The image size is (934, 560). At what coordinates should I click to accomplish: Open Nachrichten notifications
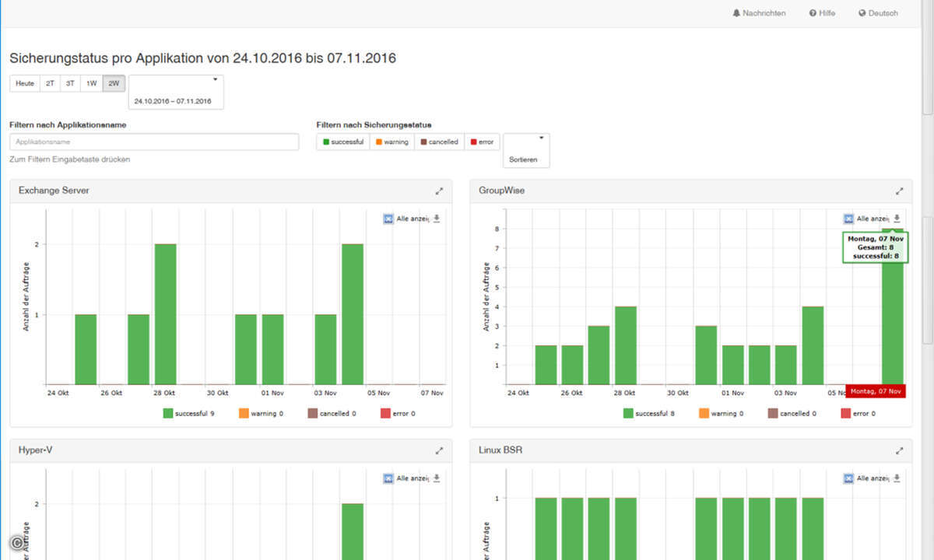click(x=760, y=13)
